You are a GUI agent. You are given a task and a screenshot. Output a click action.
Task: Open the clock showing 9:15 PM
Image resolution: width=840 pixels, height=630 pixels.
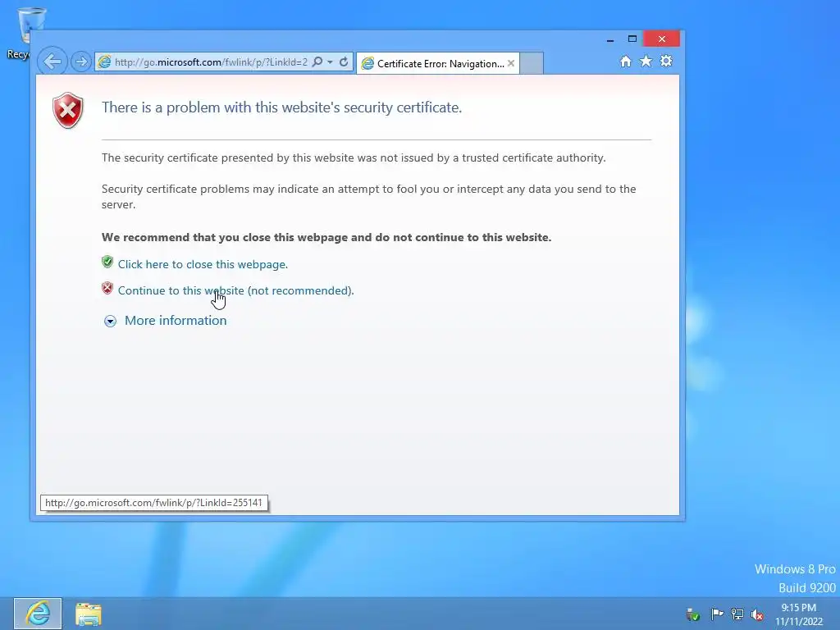point(799,614)
